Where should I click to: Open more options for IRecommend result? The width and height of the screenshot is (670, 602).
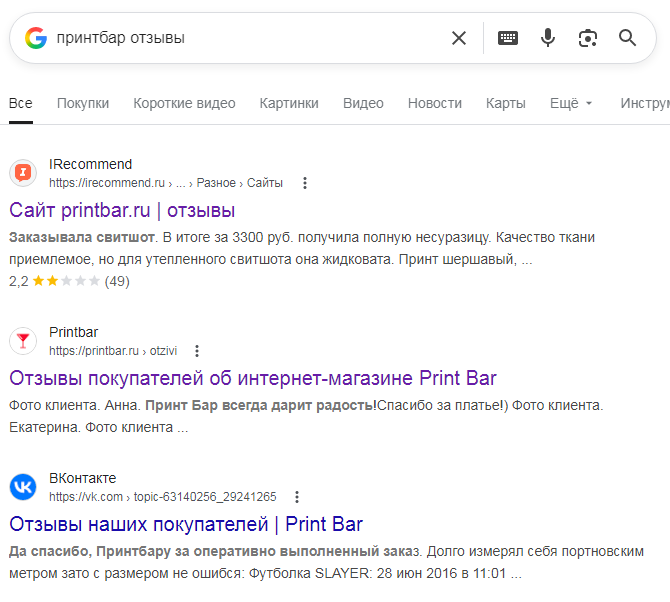click(x=305, y=183)
